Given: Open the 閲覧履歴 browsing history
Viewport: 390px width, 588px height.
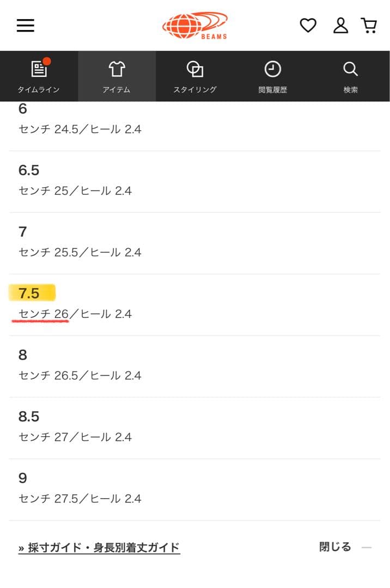Looking at the screenshot, I should pyautogui.click(x=272, y=76).
